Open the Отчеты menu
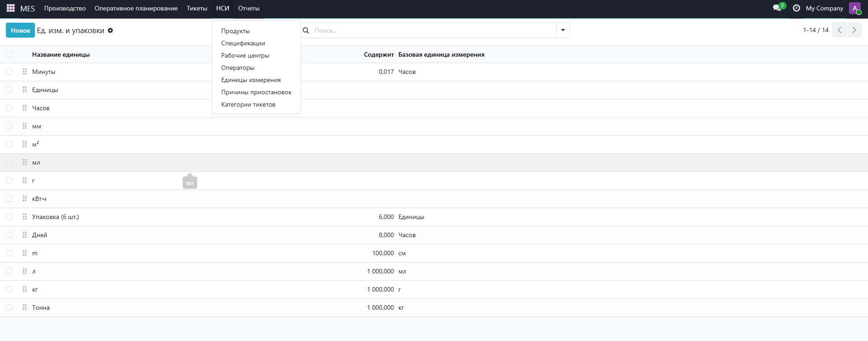This screenshot has height=341, width=868. coord(249,8)
